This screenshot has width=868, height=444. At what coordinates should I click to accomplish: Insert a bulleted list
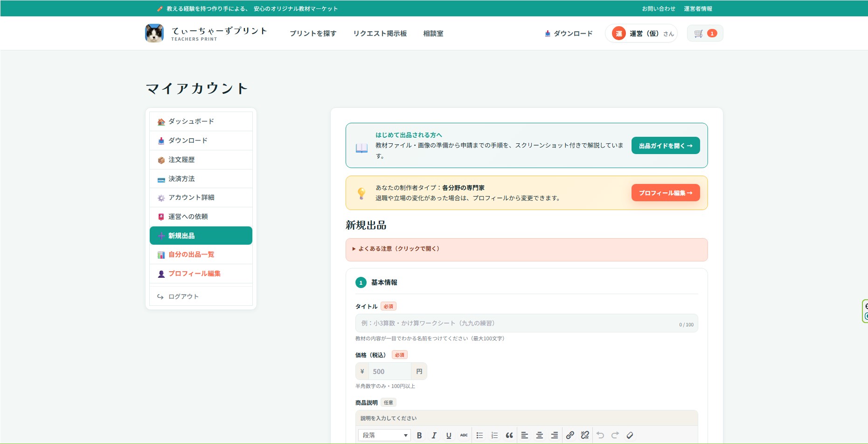point(479,435)
